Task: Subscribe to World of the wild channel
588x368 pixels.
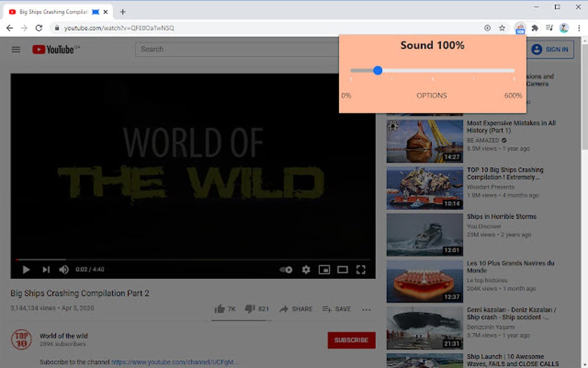Action: pyautogui.click(x=352, y=340)
